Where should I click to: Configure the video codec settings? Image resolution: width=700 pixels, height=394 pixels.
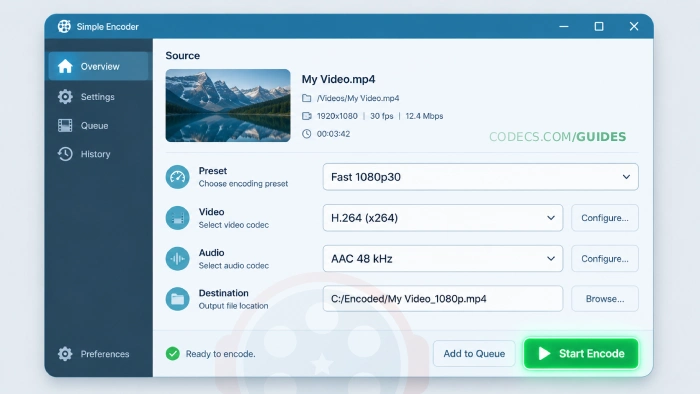click(x=605, y=218)
